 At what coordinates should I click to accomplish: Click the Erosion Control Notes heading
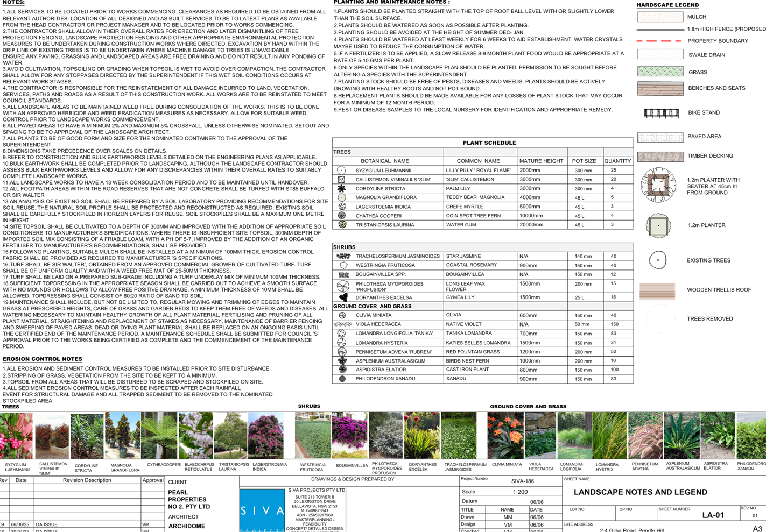point(43,359)
